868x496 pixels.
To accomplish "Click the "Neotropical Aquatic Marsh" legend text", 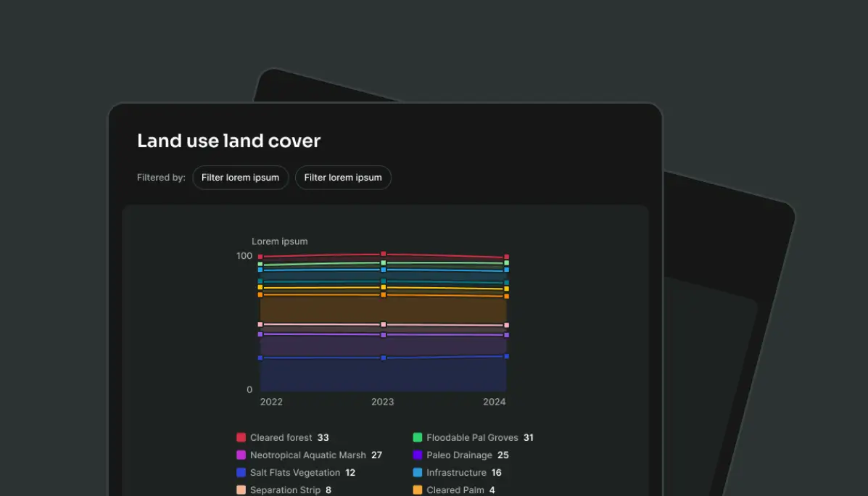I will click(307, 455).
